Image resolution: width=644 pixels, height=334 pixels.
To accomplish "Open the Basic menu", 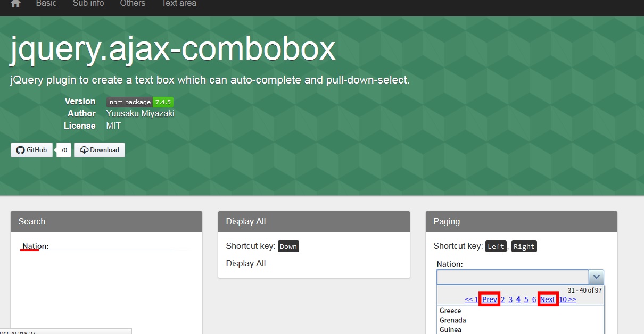I will pos(46,4).
